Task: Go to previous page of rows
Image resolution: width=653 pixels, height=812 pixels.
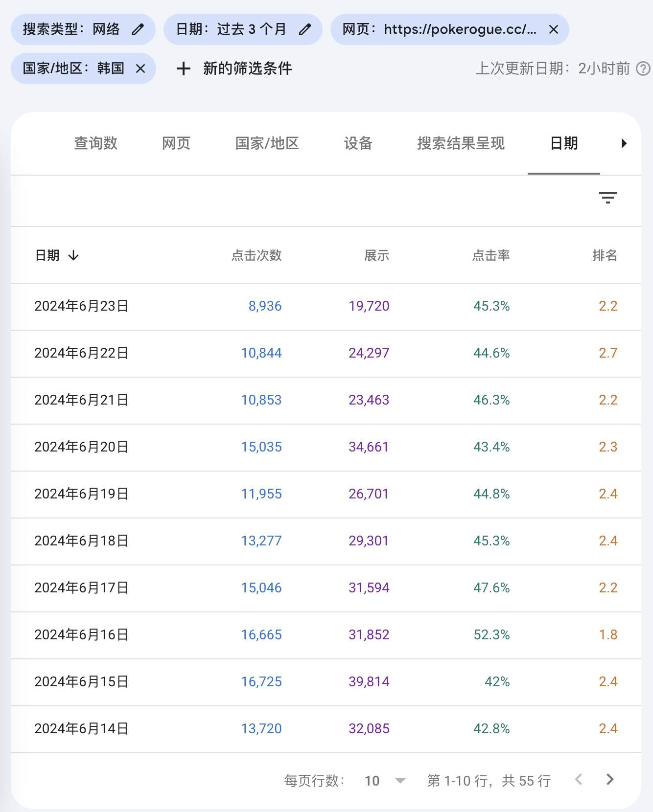Action: (x=579, y=780)
